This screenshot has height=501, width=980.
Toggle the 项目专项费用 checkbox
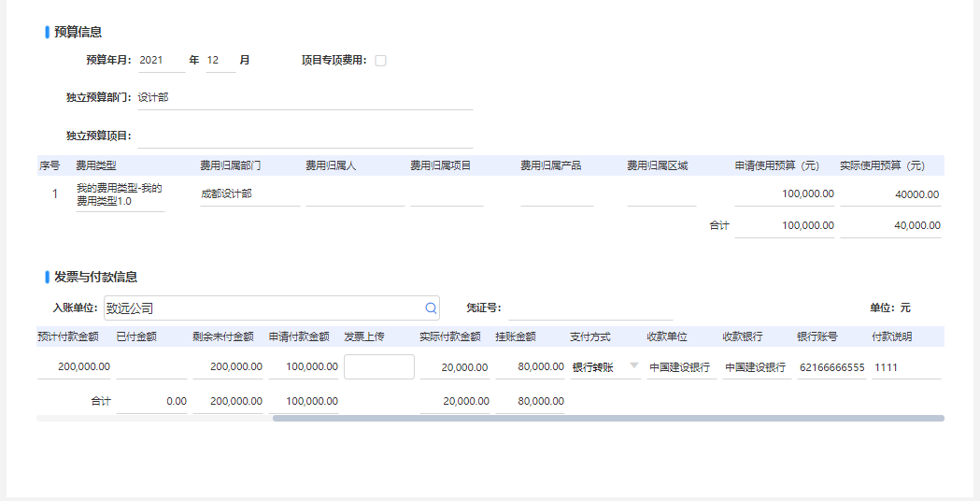click(380, 61)
